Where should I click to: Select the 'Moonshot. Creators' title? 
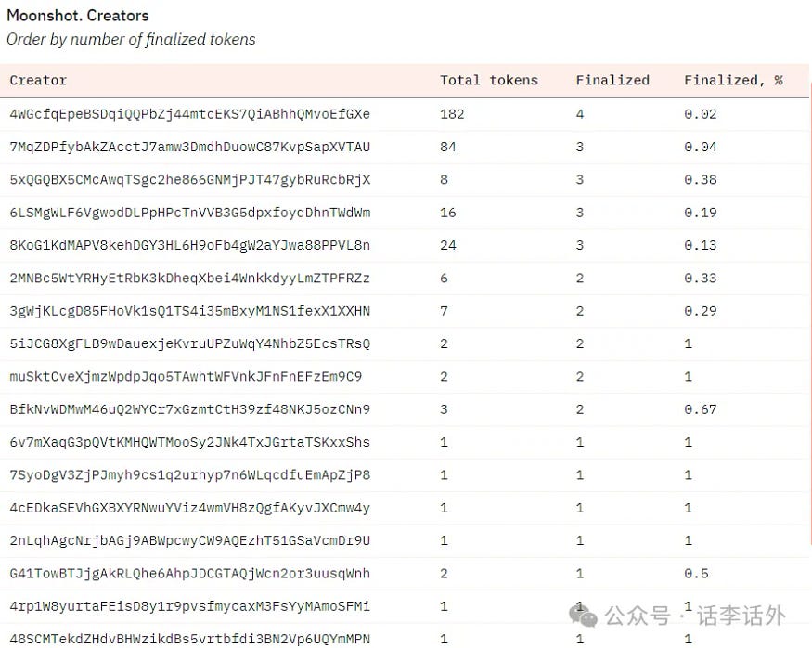pyautogui.click(x=78, y=16)
